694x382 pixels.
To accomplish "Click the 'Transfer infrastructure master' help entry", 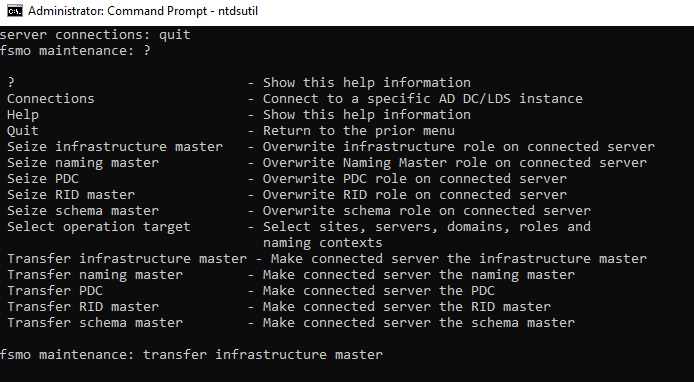I will 327,259.
